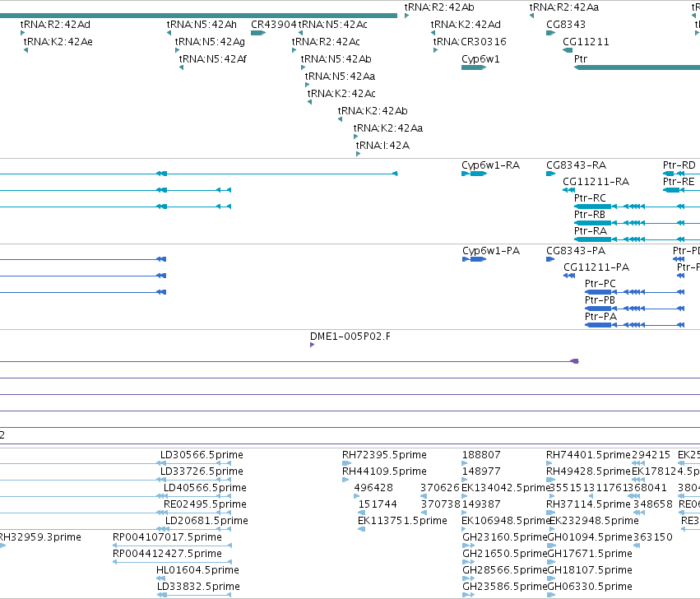Click the GH21650.5prime EST label
Viewport: 700px width, 599px height.
click(505, 554)
